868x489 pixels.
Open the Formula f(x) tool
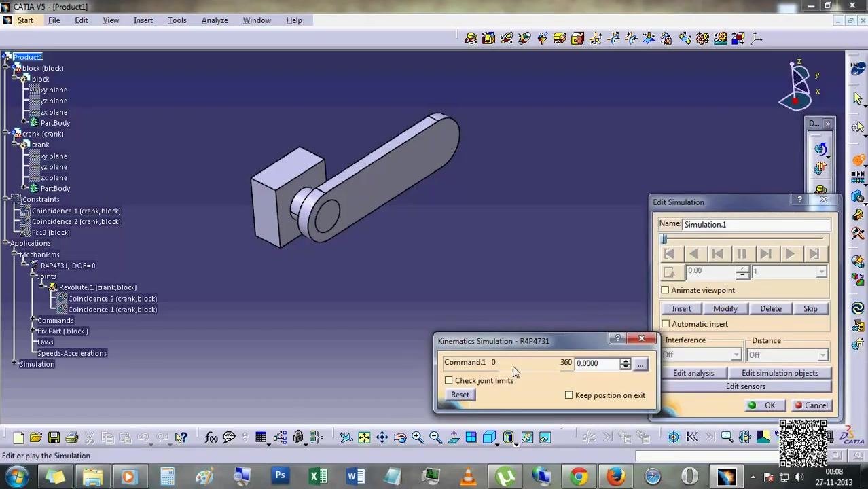(211, 437)
